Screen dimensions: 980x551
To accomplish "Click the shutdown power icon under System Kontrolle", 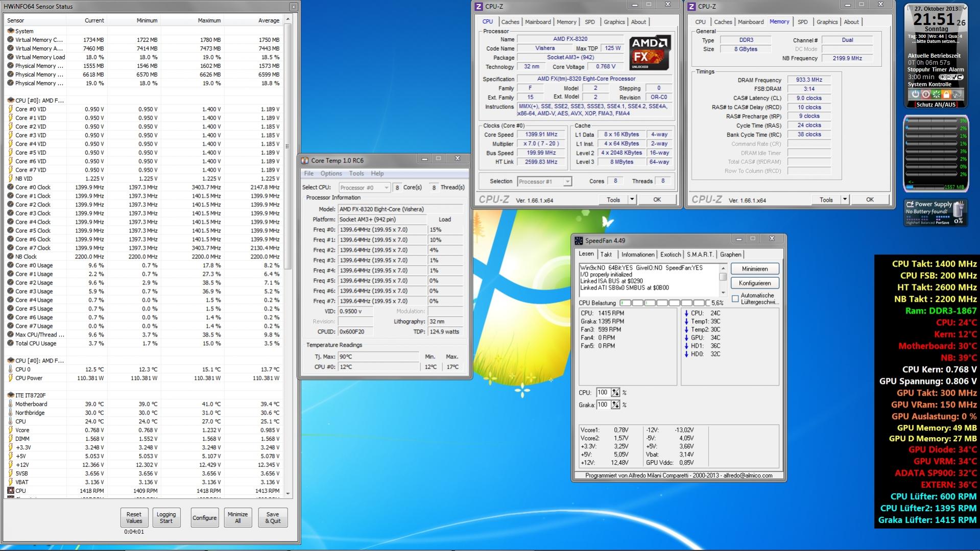I will 916,94.
